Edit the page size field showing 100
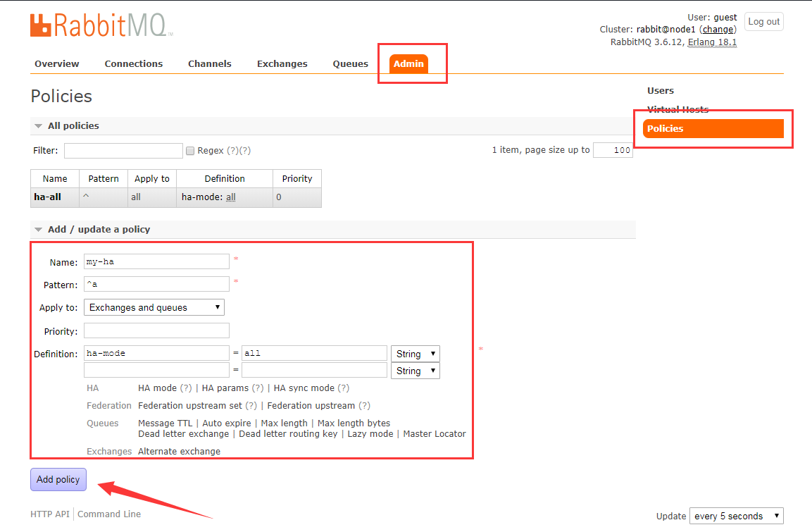The width and height of the screenshot is (812, 532). click(x=613, y=150)
